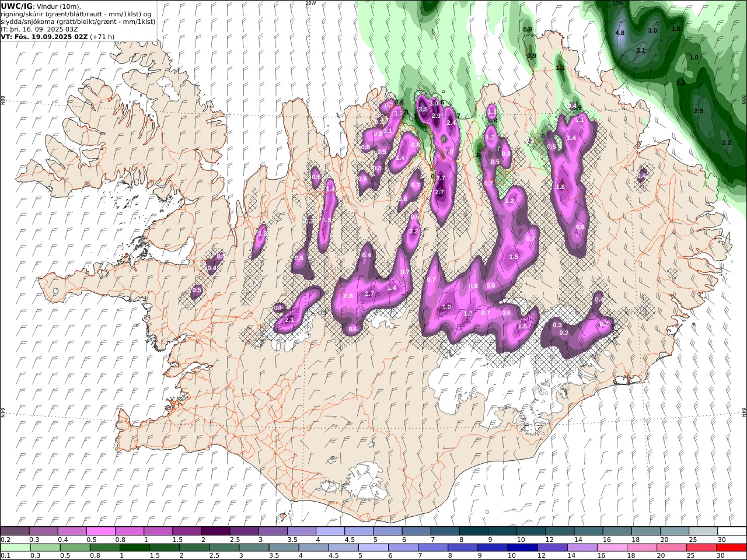Screen dimensions: 747x560
Task: Click the 0.1 label on the rain scale
Action: (x=5, y=556)
